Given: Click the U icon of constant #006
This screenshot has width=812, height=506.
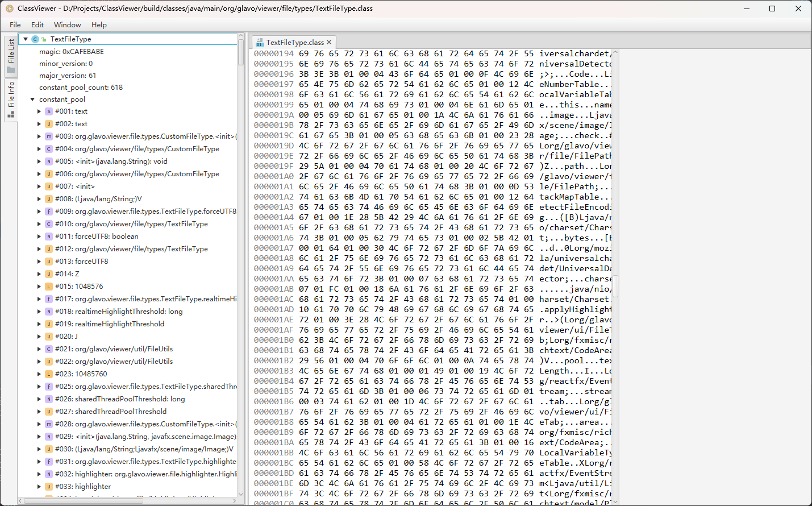Looking at the screenshot, I should click(x=49, y=174).
